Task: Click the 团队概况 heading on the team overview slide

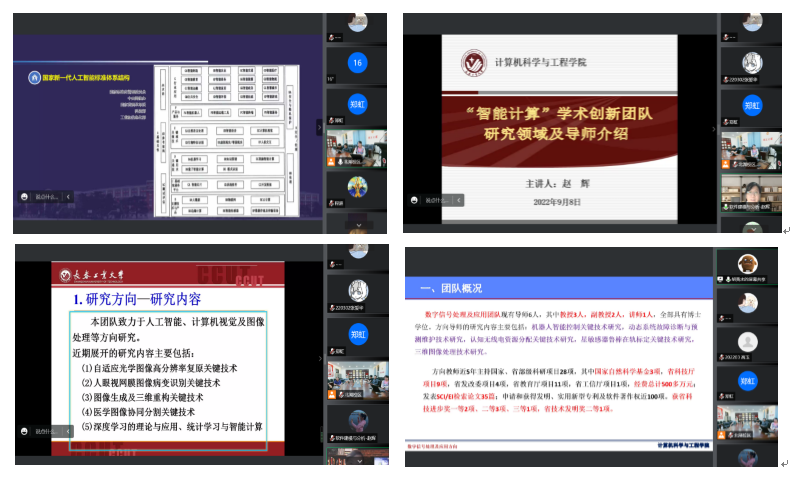Action: pyautogui.click(x=449, y=288)
